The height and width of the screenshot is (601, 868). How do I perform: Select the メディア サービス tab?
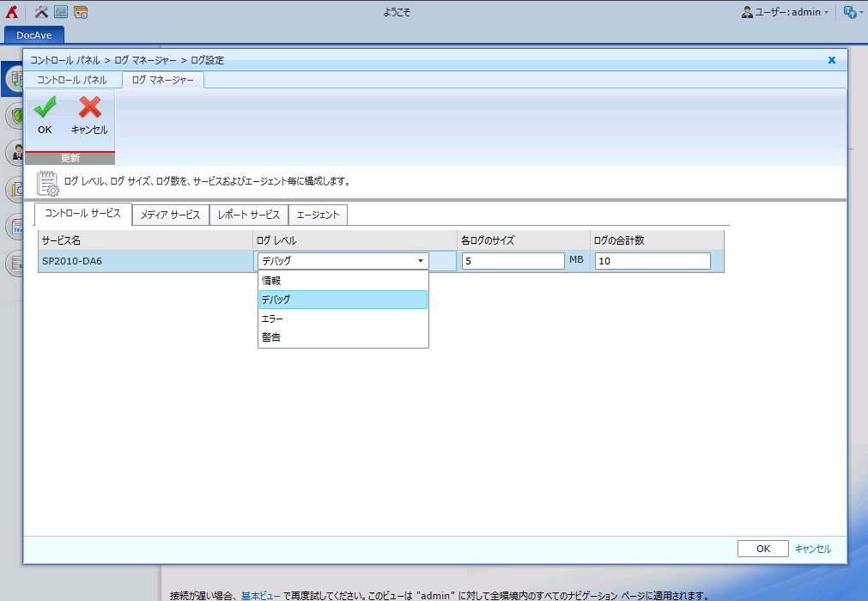[x=171, y=215]
